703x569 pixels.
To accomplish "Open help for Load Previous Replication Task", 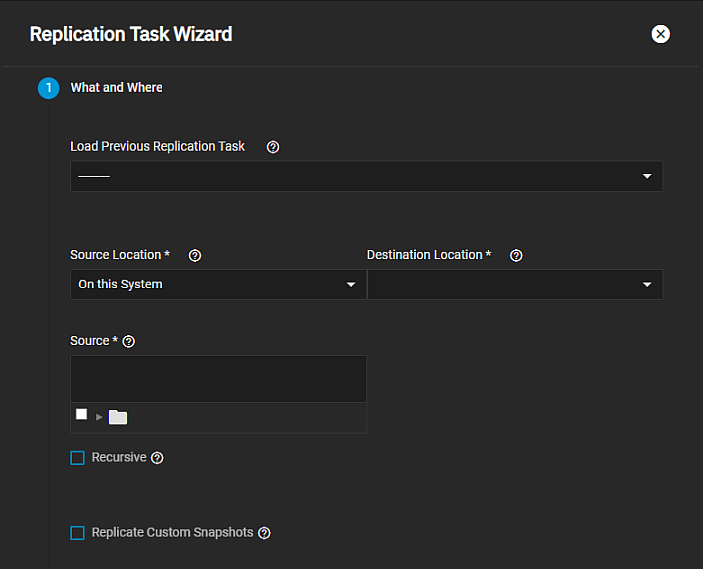I will click(273, 147).
